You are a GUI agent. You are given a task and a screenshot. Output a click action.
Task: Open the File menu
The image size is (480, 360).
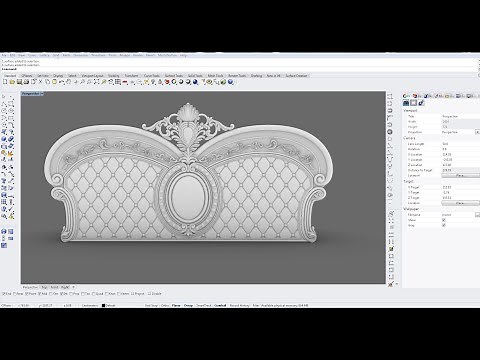tap(3, 55)
